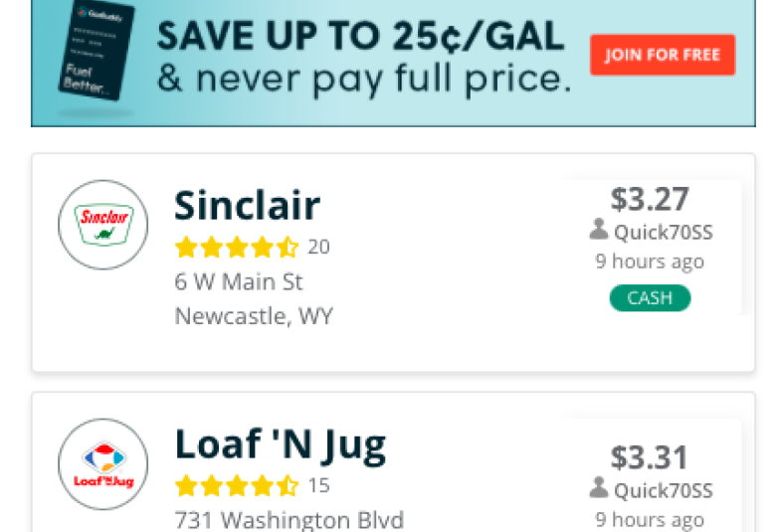Click the 6 W Main St address
This screenshot has height=532, width=776.
(x=239, y=282)
